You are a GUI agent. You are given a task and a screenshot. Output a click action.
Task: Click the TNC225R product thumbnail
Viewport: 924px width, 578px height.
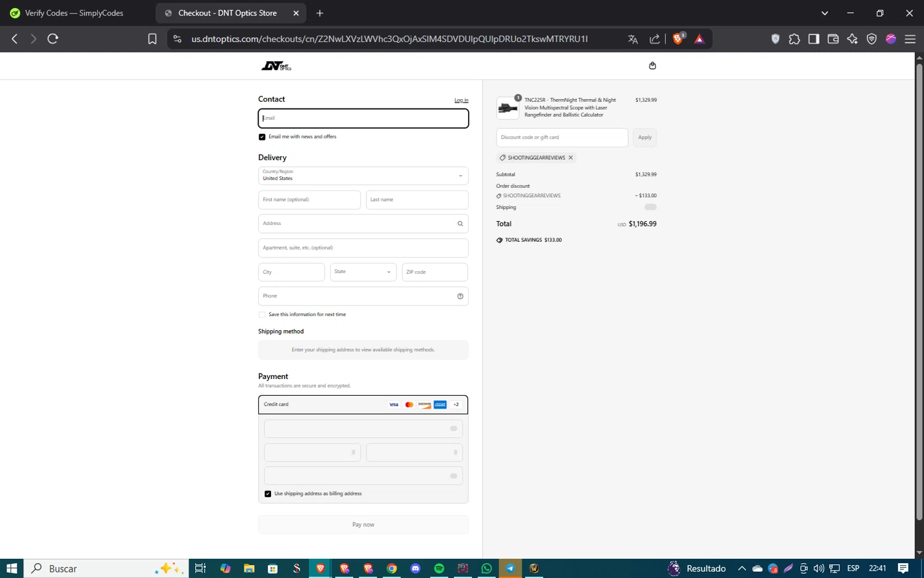point(508,108)
